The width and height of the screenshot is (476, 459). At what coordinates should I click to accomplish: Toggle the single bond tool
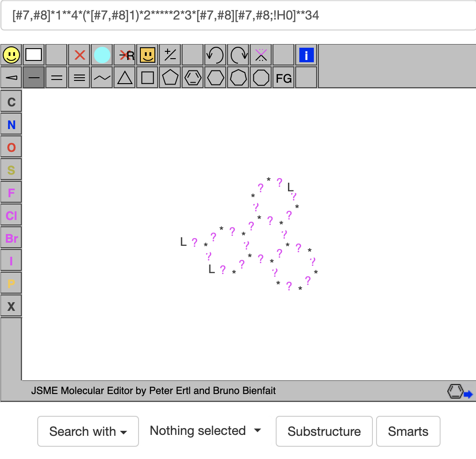[34, 78]
